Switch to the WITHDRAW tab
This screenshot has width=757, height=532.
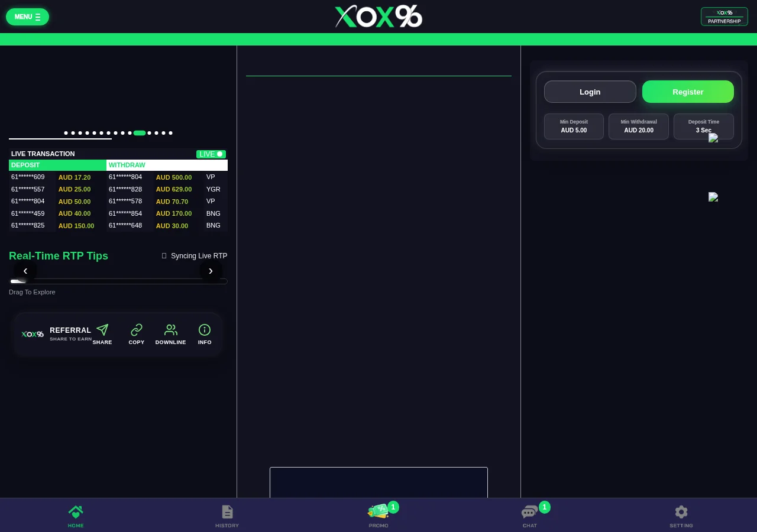[167, 165]
